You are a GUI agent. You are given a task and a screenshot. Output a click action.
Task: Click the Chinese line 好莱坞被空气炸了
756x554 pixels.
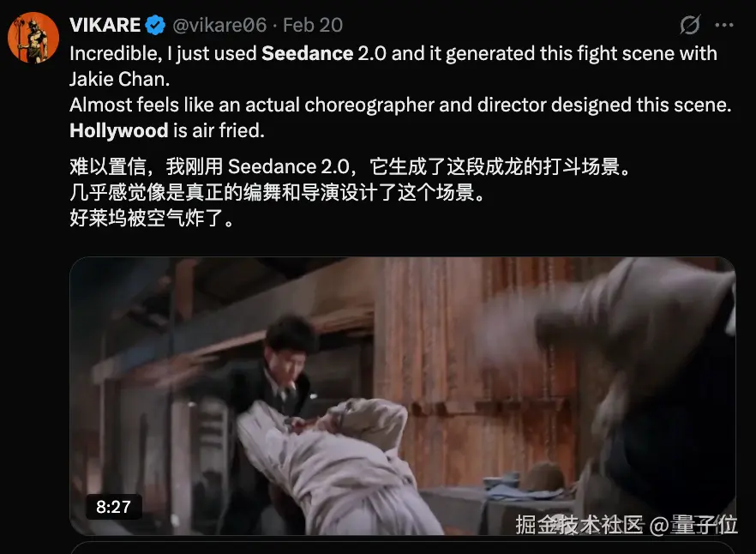pyautogui.click(x=152, y=218)
